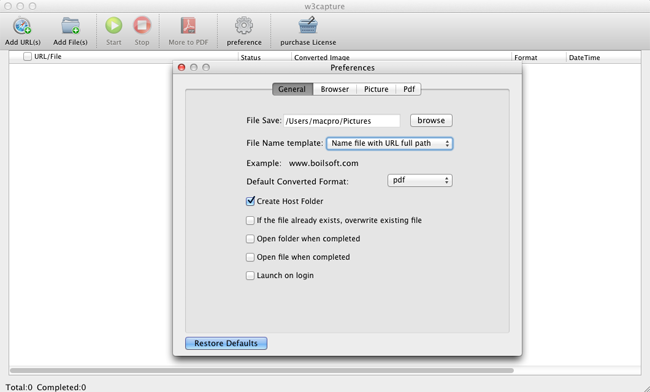Click the Add File(s) folder icon
The height and width of the screenshot is (392, 650).
click(70, 26)
